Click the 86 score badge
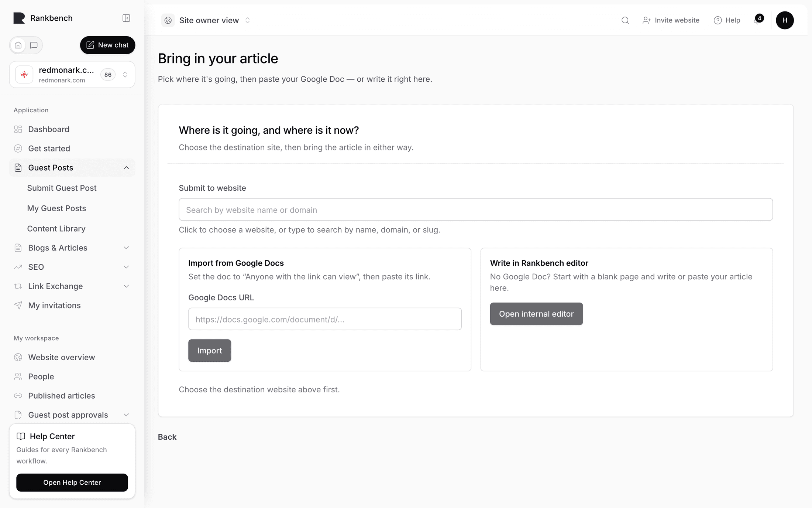Viewport: 812px width, 508px height. click(108, 75)
